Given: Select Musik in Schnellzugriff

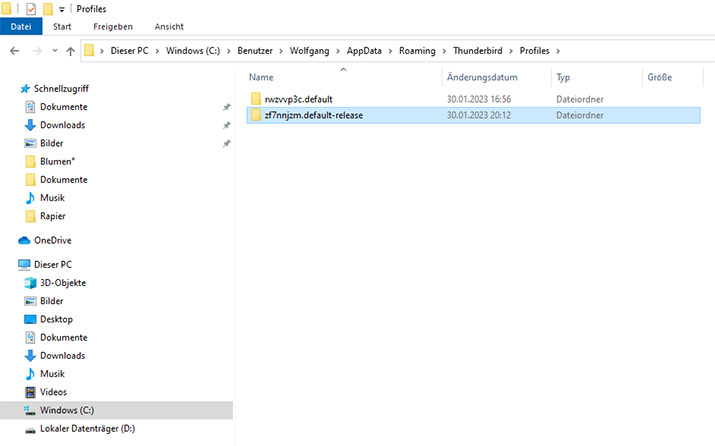Looking at the screenshot, I should (x=52, y=198).
